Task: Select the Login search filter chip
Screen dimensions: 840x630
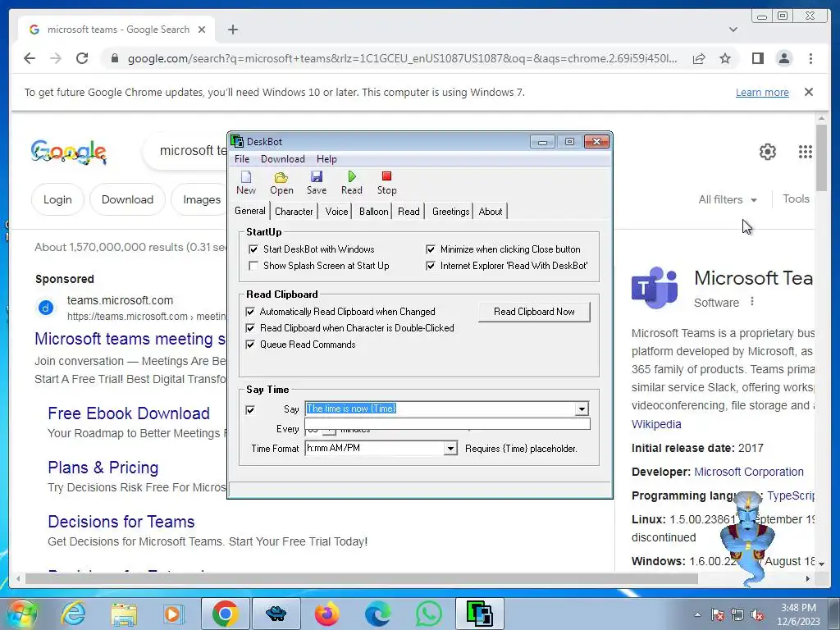Action: coord(57,199)
